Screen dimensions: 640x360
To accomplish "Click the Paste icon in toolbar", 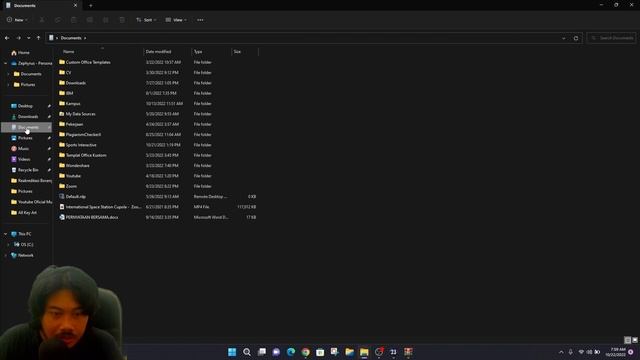I will (74, 20).
